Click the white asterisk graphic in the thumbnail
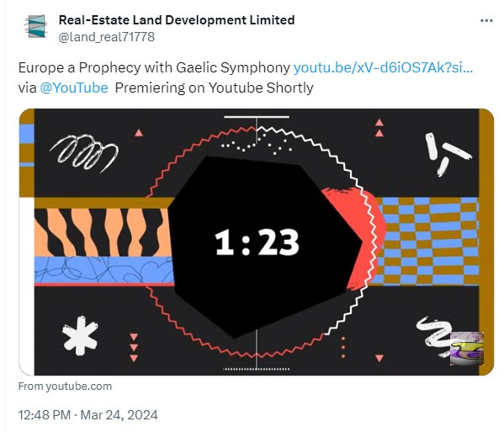Screen dimensions: 504x432 point(80,335)
